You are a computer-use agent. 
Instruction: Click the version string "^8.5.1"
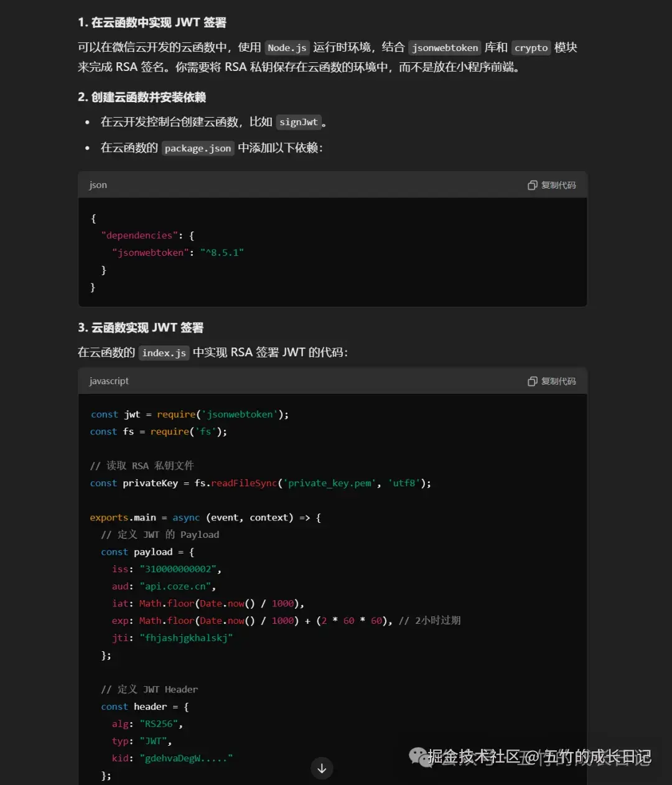222,253
